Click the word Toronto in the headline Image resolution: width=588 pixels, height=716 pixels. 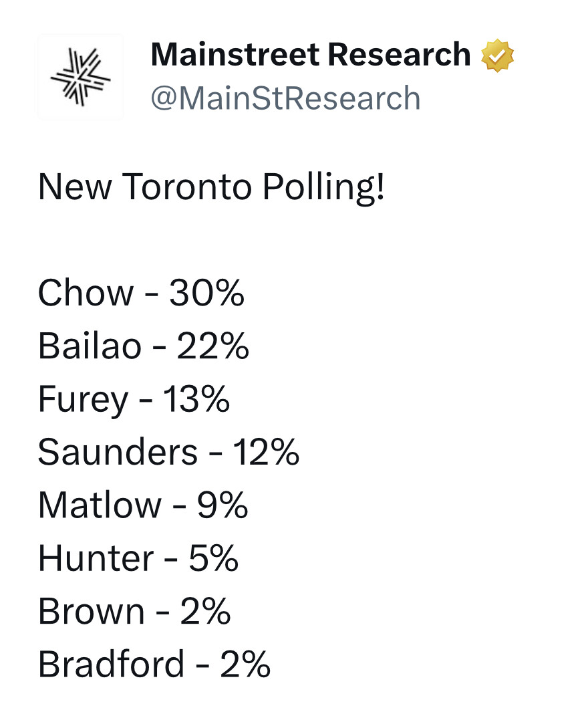click(186, 187)
